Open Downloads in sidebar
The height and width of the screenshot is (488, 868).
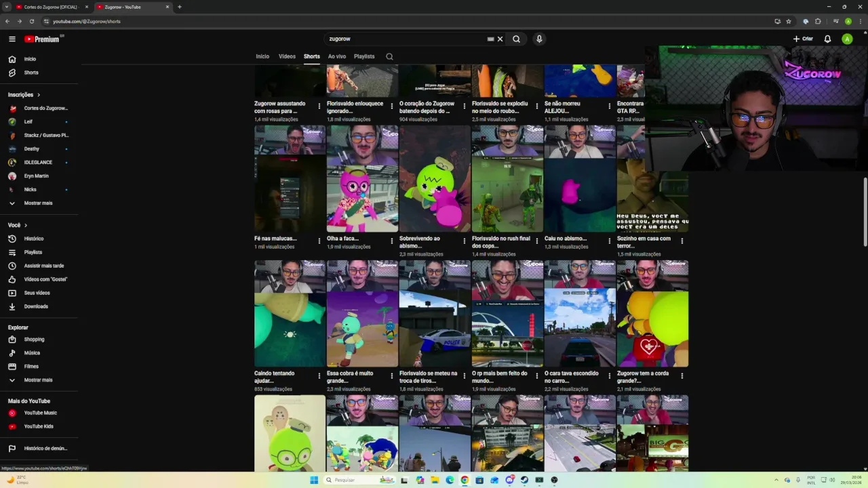pyautogui.click(x=36, y=306)
